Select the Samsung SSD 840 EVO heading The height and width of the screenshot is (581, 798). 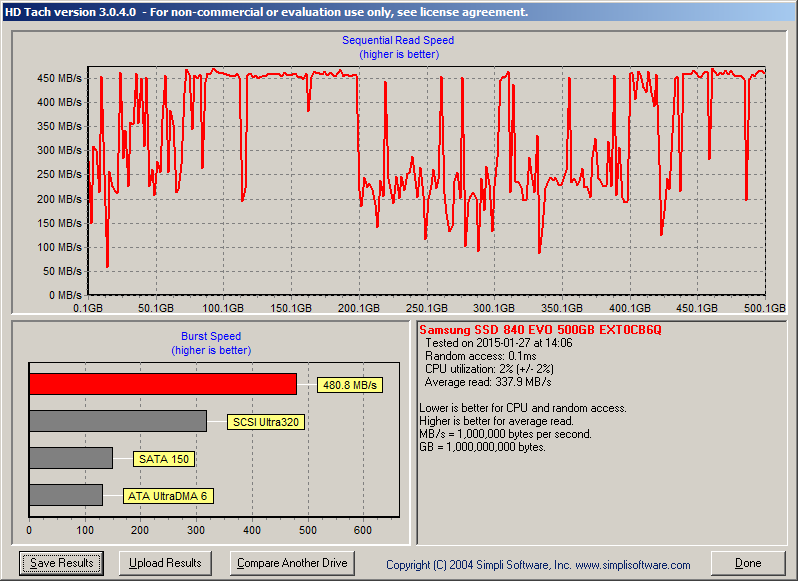[540, 330]
